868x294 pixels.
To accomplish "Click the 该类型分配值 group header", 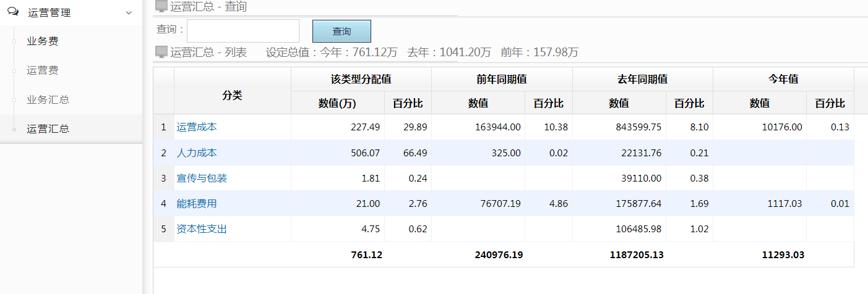I will click(x=361, y=79).
